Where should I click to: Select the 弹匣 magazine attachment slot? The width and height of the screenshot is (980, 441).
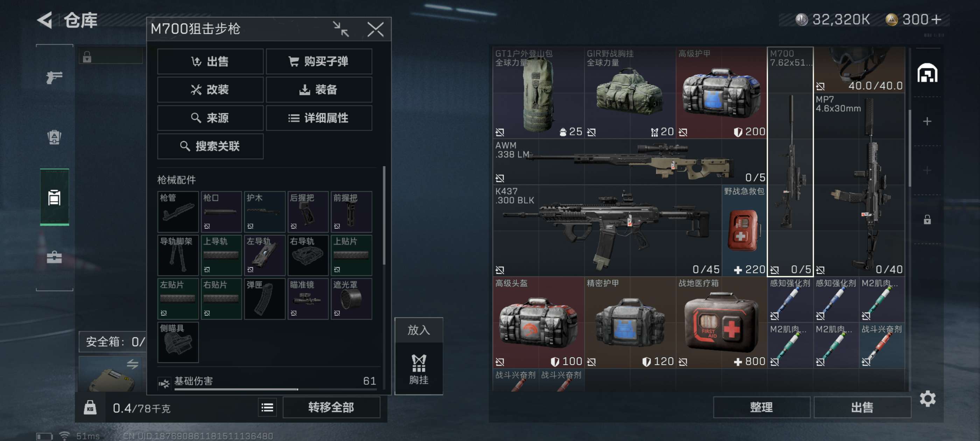(x=264, y=299)
